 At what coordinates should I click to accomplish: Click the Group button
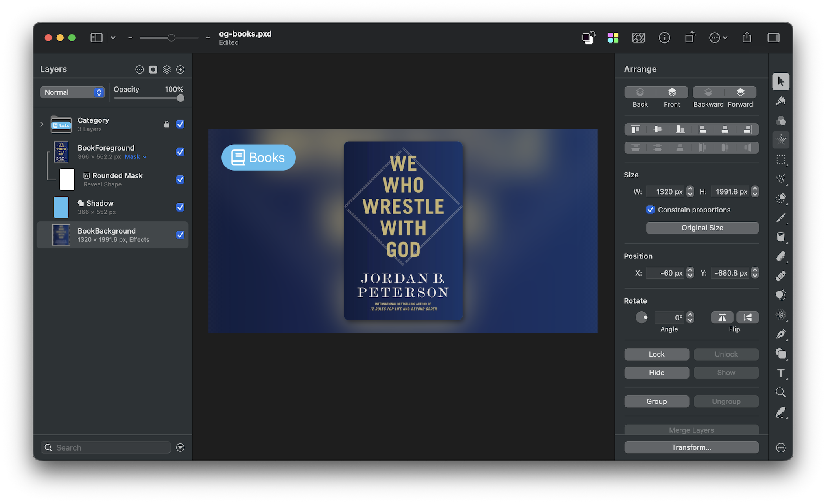point(656,401)
